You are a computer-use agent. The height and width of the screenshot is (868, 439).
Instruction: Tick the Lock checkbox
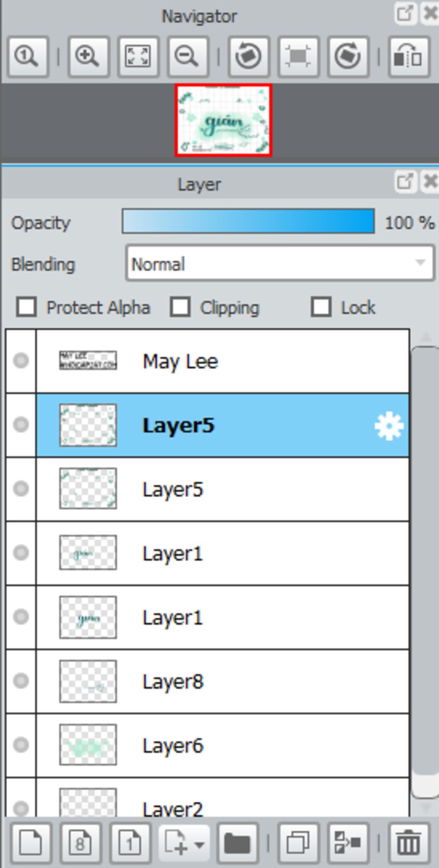click(x=321, y=307)
